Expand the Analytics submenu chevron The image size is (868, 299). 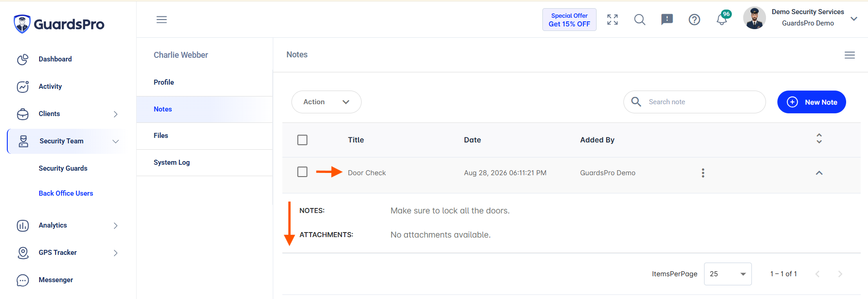click(x=116, y=226)
